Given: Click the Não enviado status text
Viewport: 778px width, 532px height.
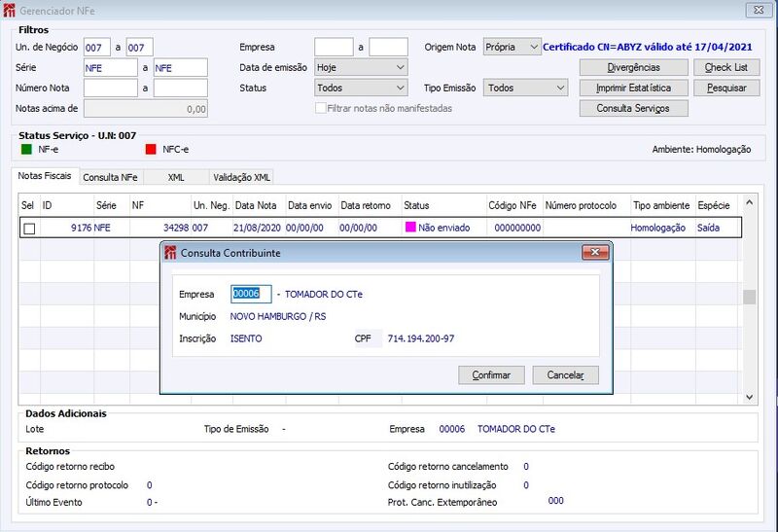Looking at the screenshot, I should click(444, 228).
